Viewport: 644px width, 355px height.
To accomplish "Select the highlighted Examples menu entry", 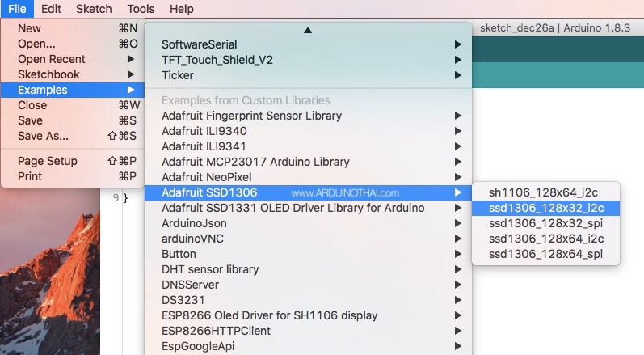I will 73,90.
